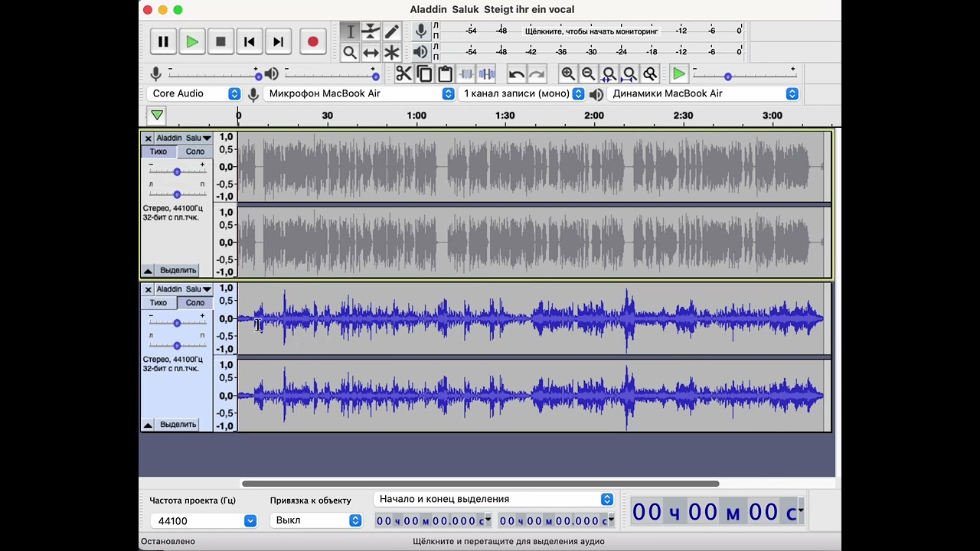The height and width of the screenshot is (551, 980).
Task: Paste audio with the clipboard icon
Action: (445, 74)
